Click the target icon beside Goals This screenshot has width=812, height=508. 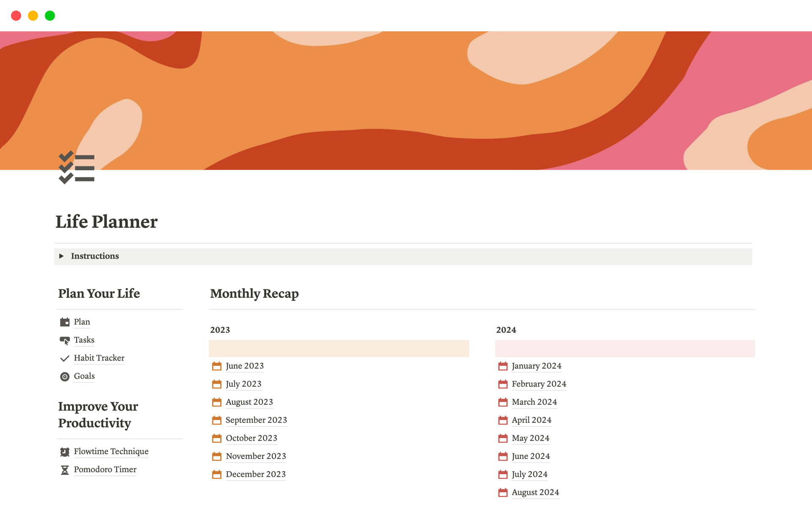pyautogui.click(x=65, y=377)
